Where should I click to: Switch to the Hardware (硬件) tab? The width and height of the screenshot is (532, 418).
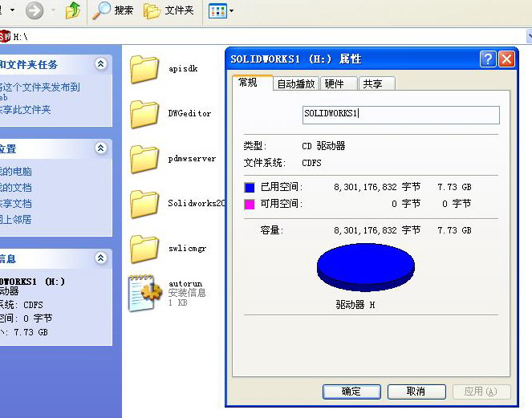pyautogui.click(x=339, y=83)
